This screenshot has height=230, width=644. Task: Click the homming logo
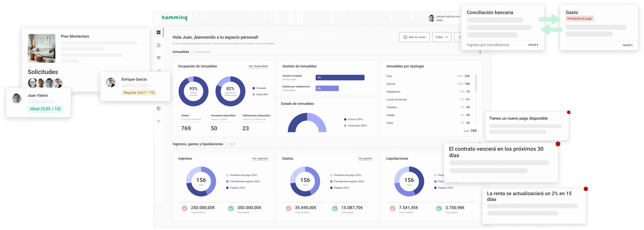[175, 18]
